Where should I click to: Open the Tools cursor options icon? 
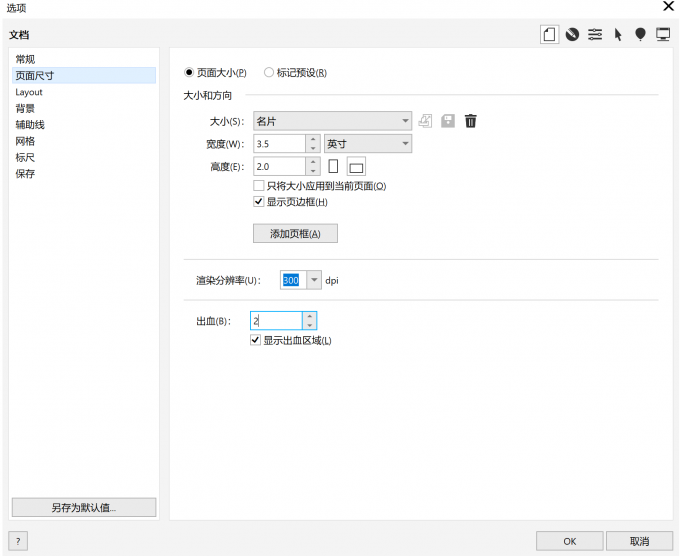(x=618, y=34)
